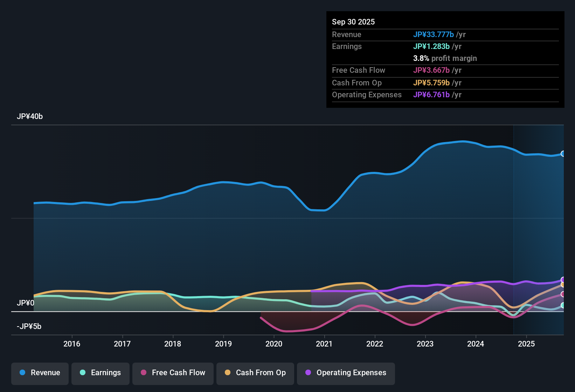
Task: Click the JP¥3.667b free cash flow value
Action: click(431, 70)
